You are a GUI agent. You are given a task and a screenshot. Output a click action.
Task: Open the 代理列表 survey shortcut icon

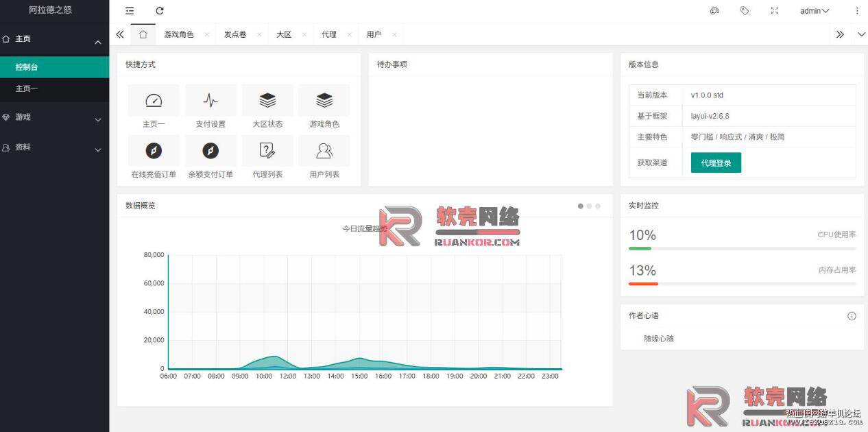click(x=267, y=151)
